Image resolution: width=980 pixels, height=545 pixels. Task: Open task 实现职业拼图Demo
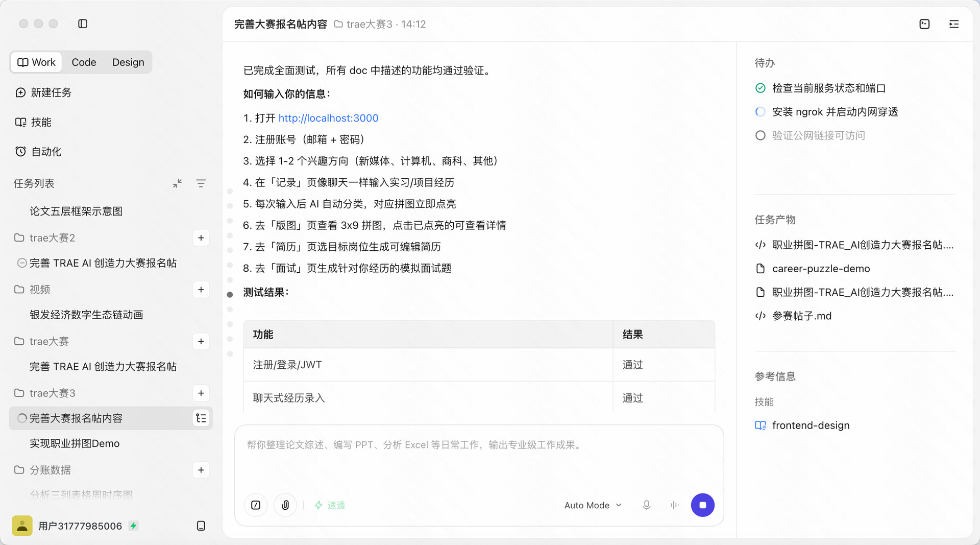pyautogui.click(x=75, y=444)
